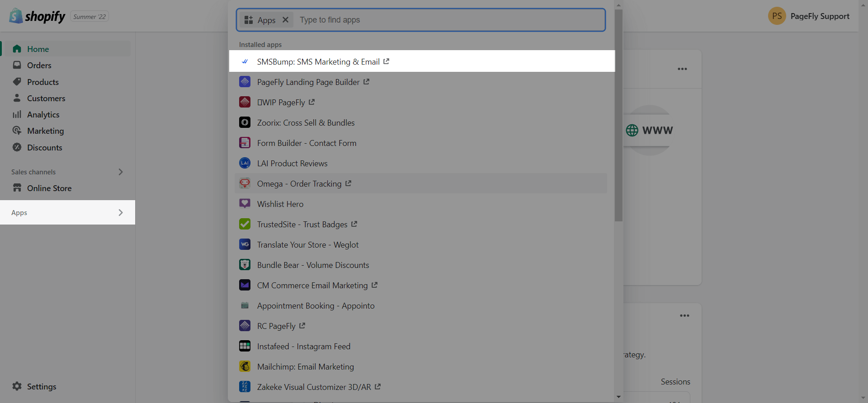Open Mailchimp: Email Marketing

click(420, 366)
